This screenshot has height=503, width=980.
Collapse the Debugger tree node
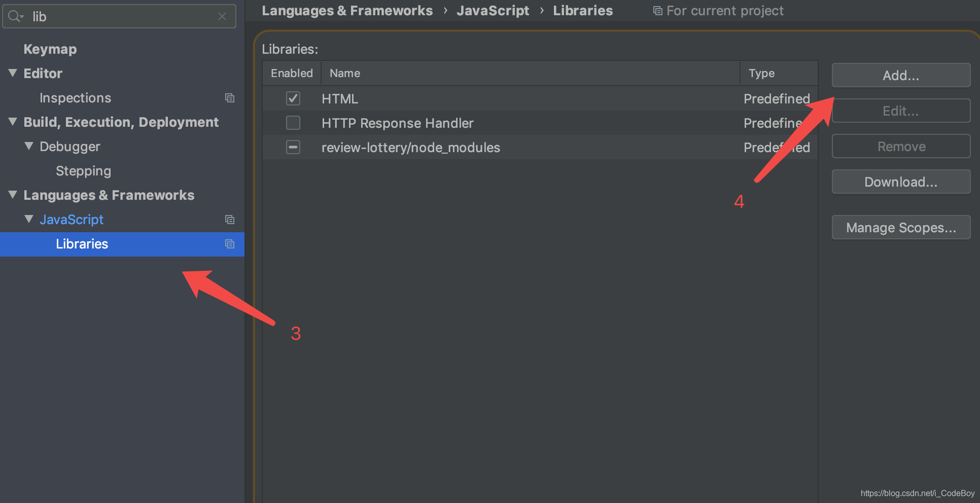pyautogui.click(x=29, y=146)
